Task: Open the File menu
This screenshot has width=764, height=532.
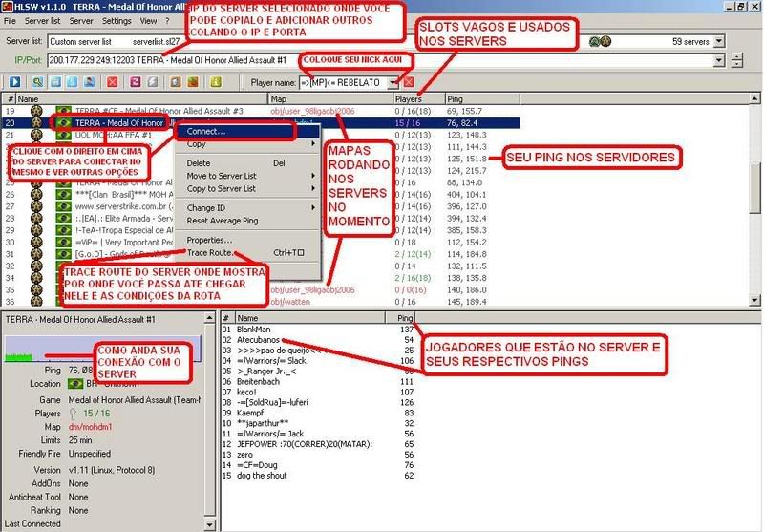Action: 10,21
